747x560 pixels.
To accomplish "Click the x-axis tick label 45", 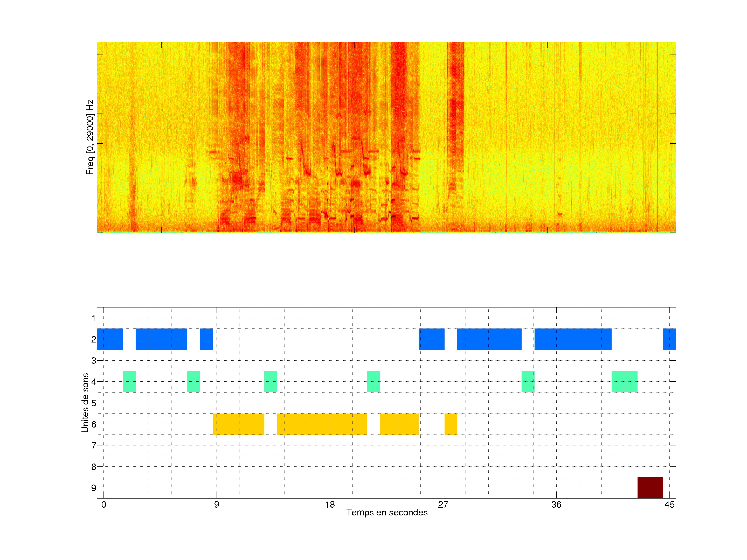I will pyautogui.click(x=669, y=505).
